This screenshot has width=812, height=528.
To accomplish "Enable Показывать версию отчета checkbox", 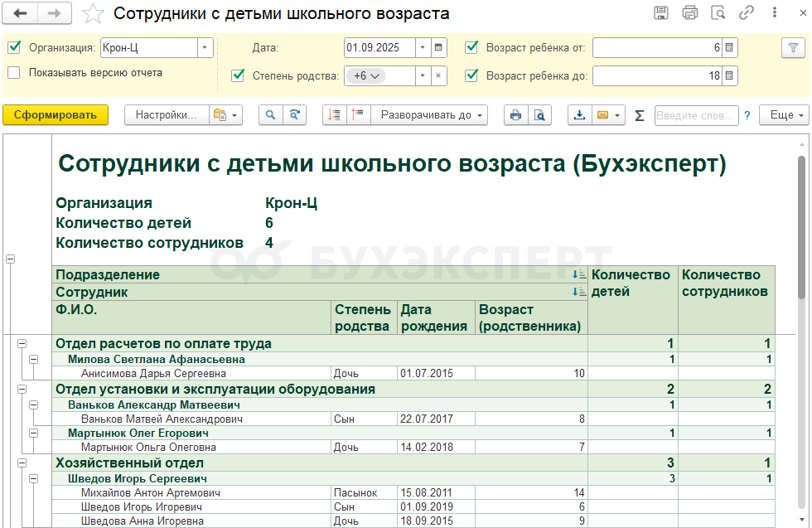I will pyautogui.click(x=15, y=73).
